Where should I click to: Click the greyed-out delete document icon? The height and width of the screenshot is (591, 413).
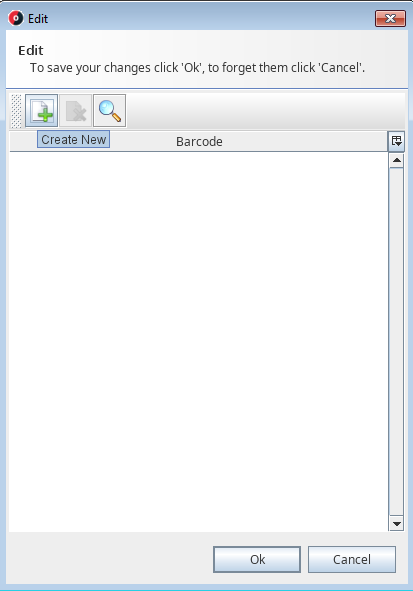pyautogui.click(x=75, y=111)
